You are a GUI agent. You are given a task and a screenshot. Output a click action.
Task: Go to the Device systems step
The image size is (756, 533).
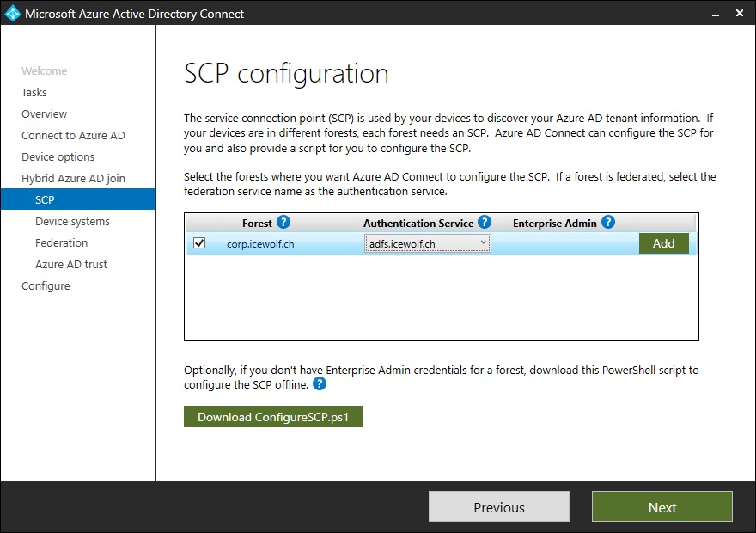click(72, 222)
